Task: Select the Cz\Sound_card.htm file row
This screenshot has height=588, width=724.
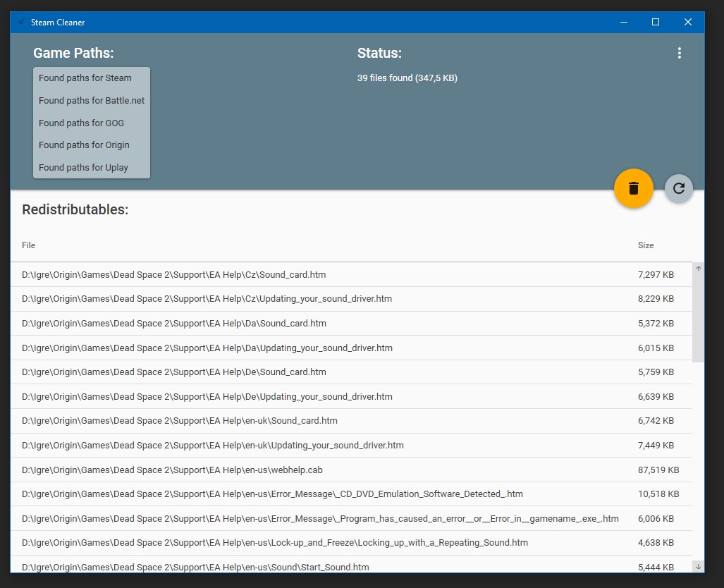Action: point(351,274)
